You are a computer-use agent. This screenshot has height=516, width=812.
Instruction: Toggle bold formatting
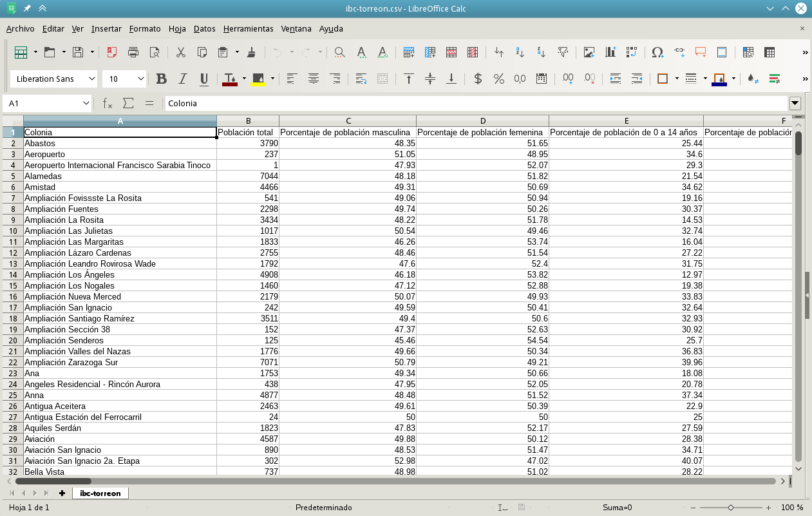pos(161,78)
